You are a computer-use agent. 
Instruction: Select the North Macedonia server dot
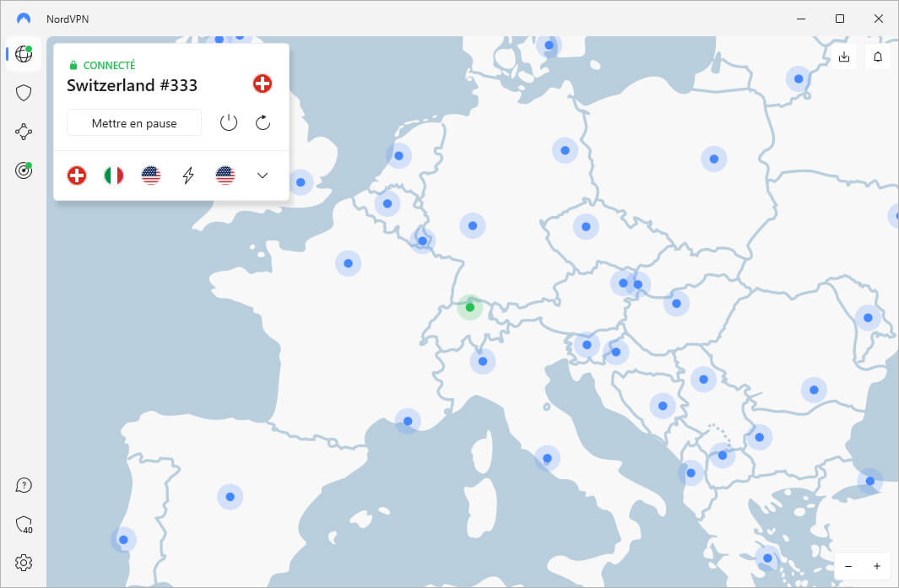coord(723,456)
